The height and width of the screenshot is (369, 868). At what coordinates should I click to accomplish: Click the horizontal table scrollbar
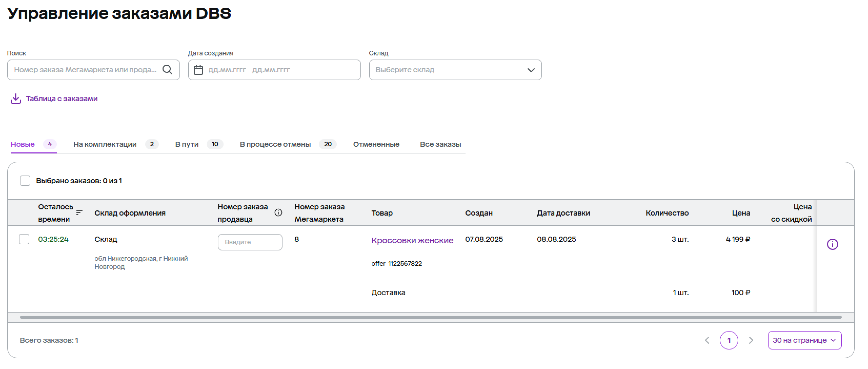pos(430,317)
